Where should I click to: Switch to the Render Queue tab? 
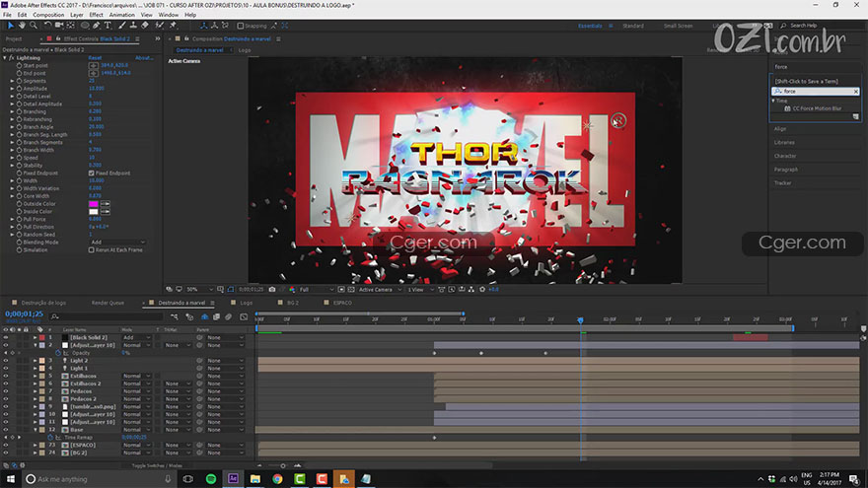point(108,304)
